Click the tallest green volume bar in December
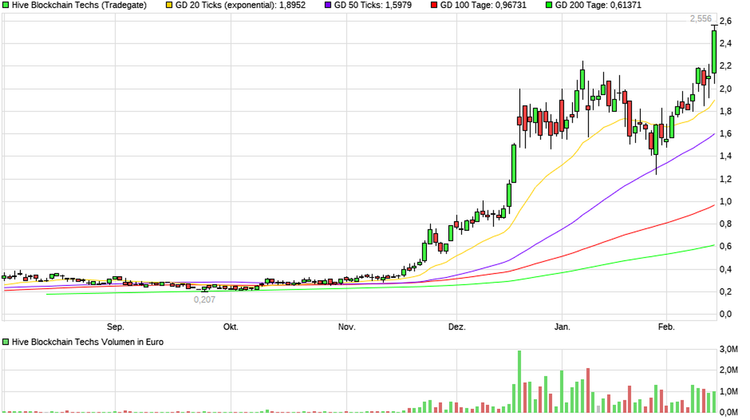The height and width of the screenshot is (420, 750). (519, 380)
